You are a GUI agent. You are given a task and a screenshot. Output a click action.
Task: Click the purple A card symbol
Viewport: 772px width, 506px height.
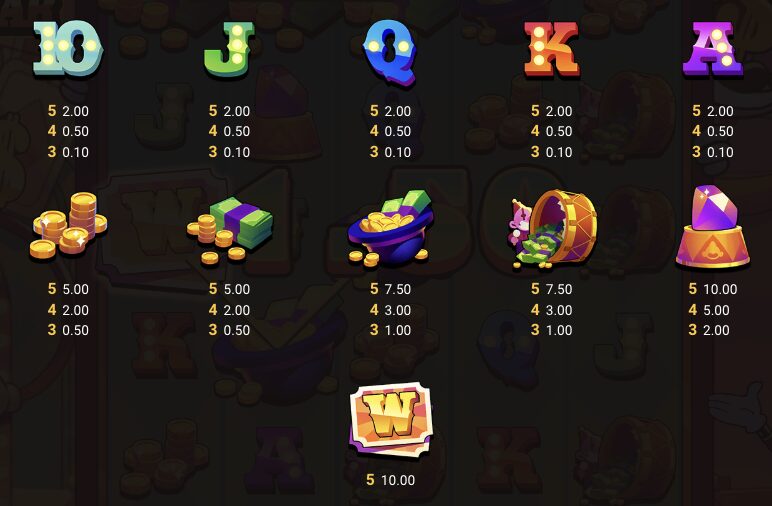click(712, 49)
